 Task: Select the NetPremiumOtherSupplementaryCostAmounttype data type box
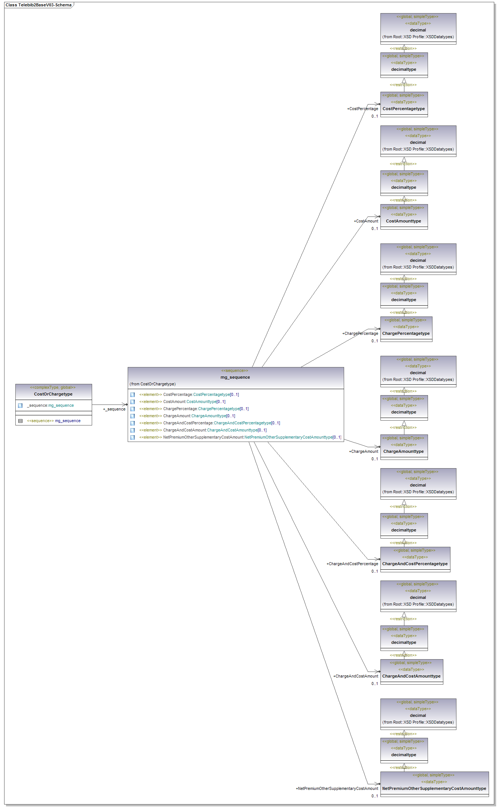pos(434,788)
